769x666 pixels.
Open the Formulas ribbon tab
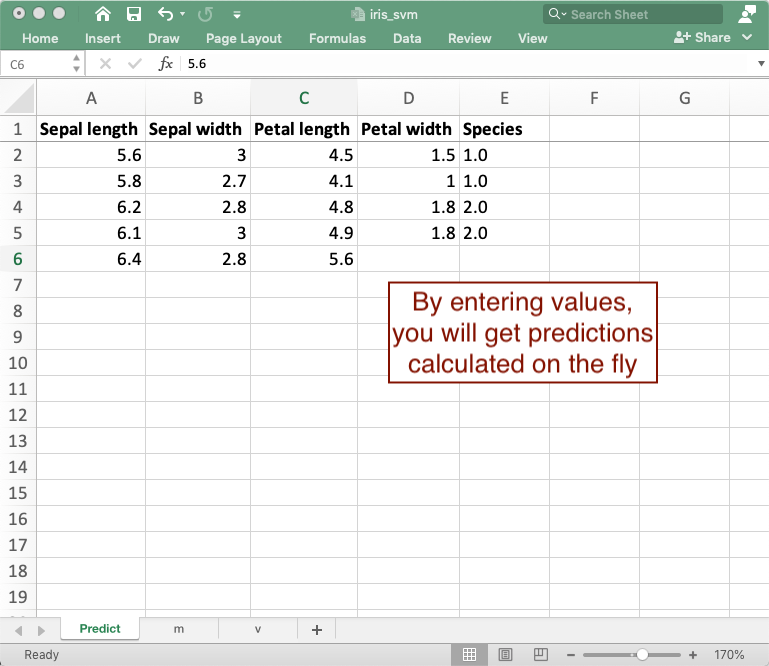[337, 38]
